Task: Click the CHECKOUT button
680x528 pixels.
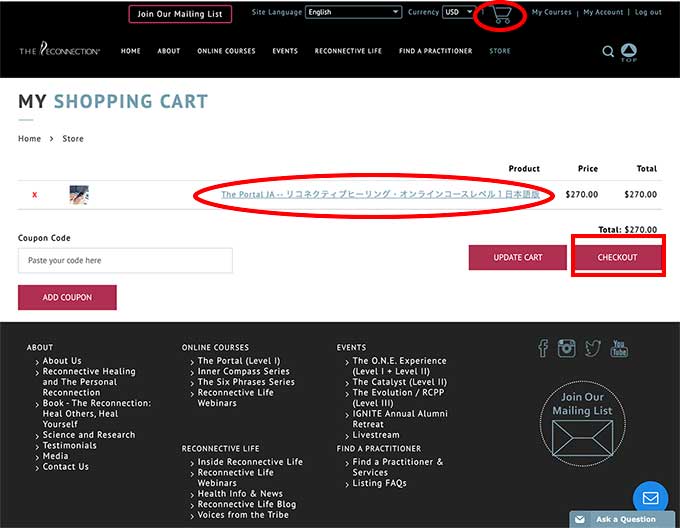Action: click(618, 257)
